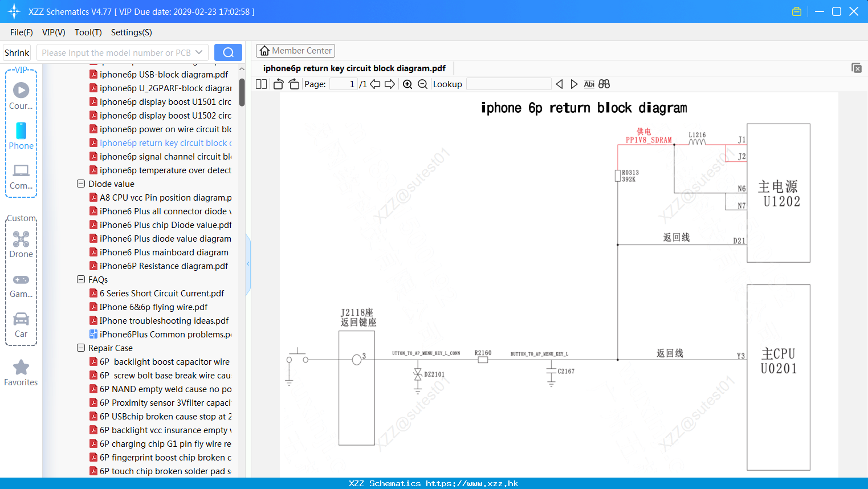Close the document tab panel icon
The width and height of the screenshot is (868, 489).
857,68
